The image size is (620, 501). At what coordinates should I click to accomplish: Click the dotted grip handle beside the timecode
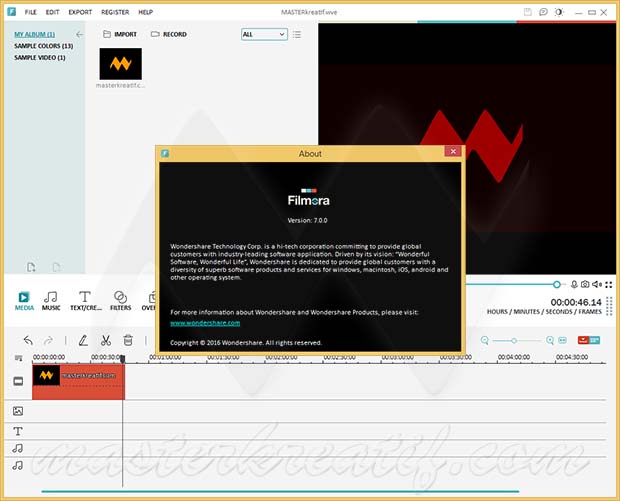tap(609, 306)
